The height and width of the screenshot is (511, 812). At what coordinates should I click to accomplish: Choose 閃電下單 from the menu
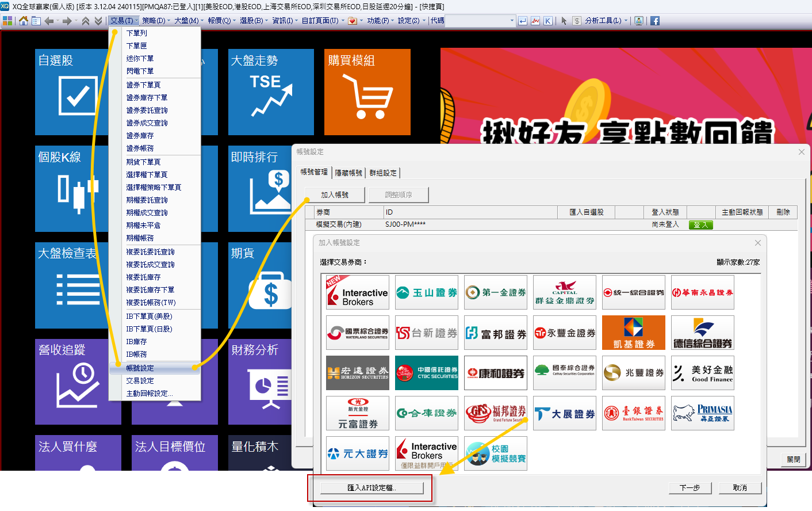tap(140, 71)
